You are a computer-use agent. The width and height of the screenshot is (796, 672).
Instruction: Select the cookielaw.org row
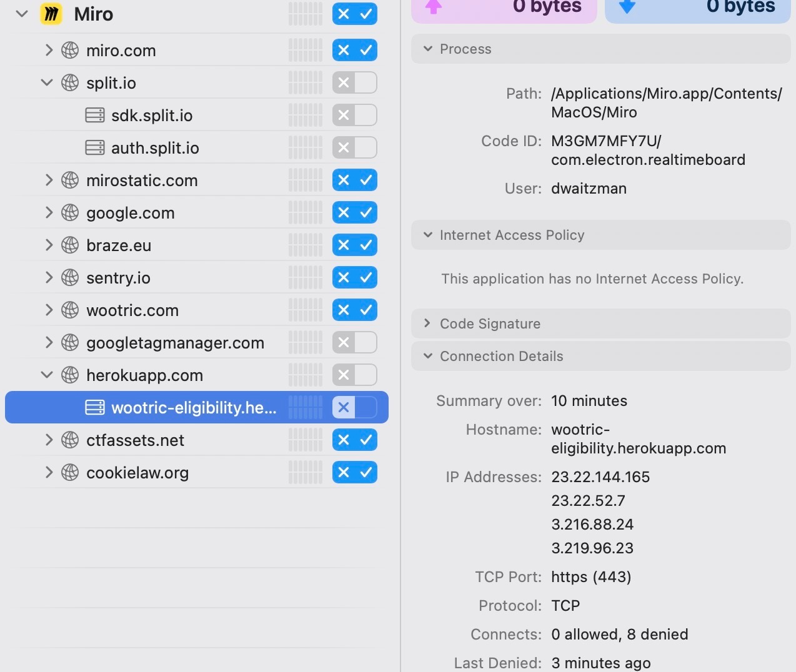pos(197,472)
